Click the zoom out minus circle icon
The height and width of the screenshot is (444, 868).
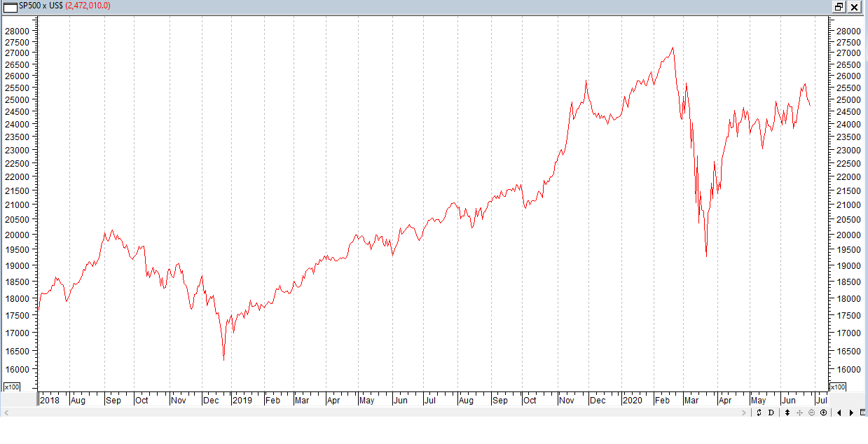point(811,412)
